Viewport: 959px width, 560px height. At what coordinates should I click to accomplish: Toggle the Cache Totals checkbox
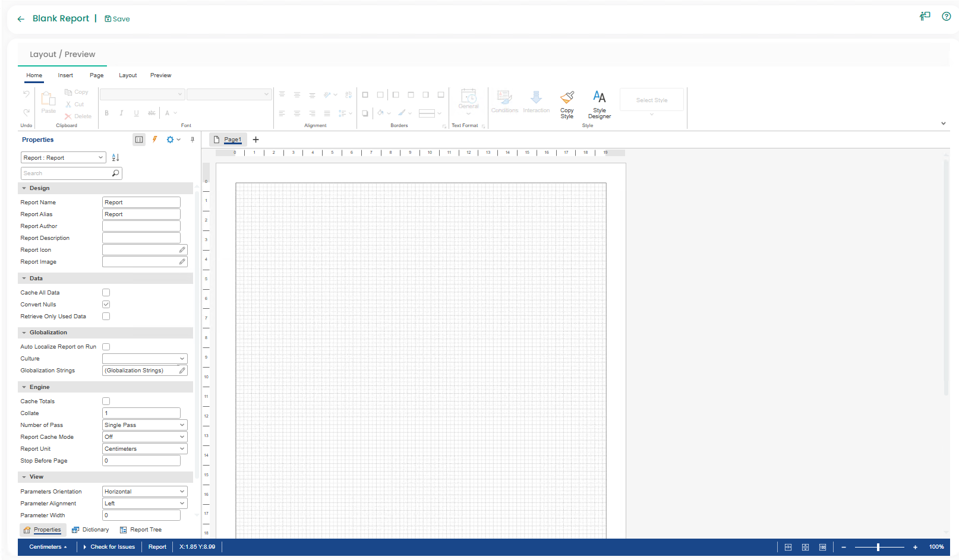[106, 401]
